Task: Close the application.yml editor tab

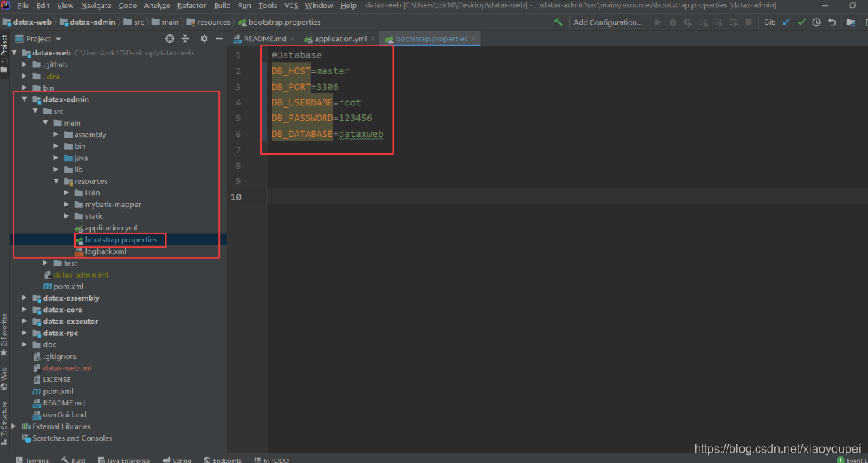Action: [373, 40]
